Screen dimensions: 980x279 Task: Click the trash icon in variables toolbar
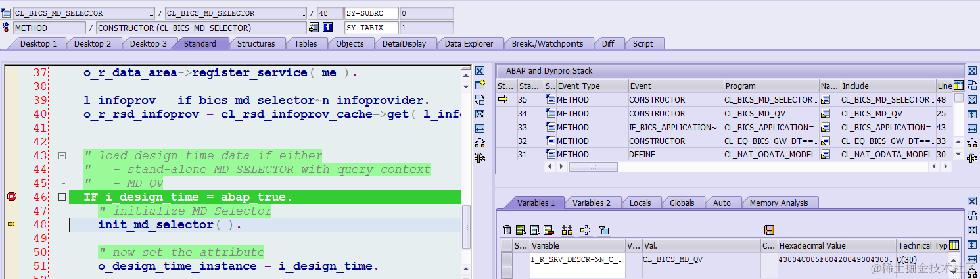click(507, 230)
